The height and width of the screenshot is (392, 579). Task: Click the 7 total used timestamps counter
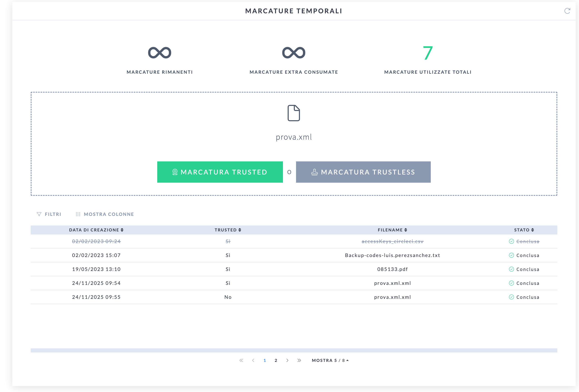428,53
